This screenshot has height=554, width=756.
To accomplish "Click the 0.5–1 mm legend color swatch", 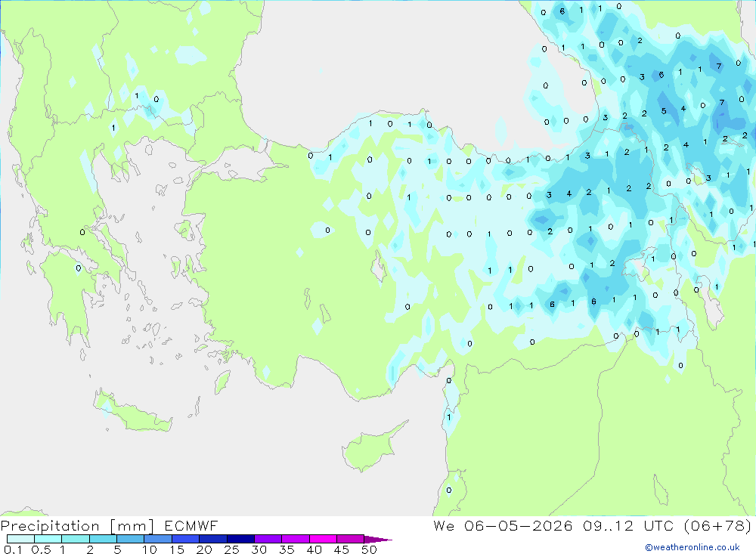I will [48, 539].
